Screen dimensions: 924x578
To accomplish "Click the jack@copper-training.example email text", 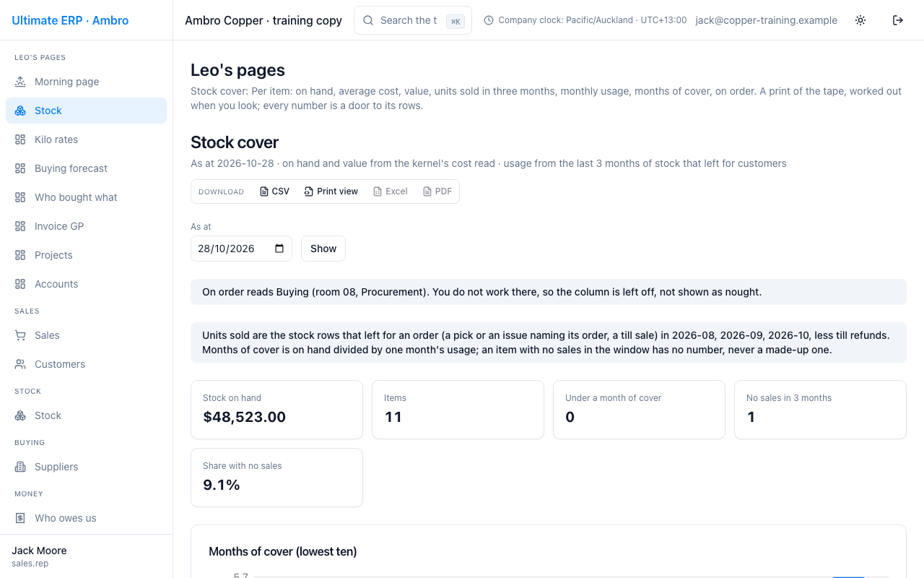I will pos(767,20).
